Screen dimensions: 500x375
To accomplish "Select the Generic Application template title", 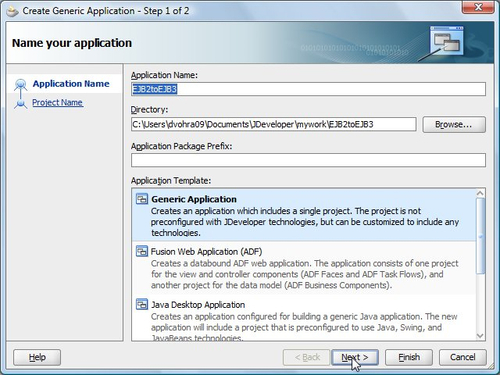I will (194, 199).
